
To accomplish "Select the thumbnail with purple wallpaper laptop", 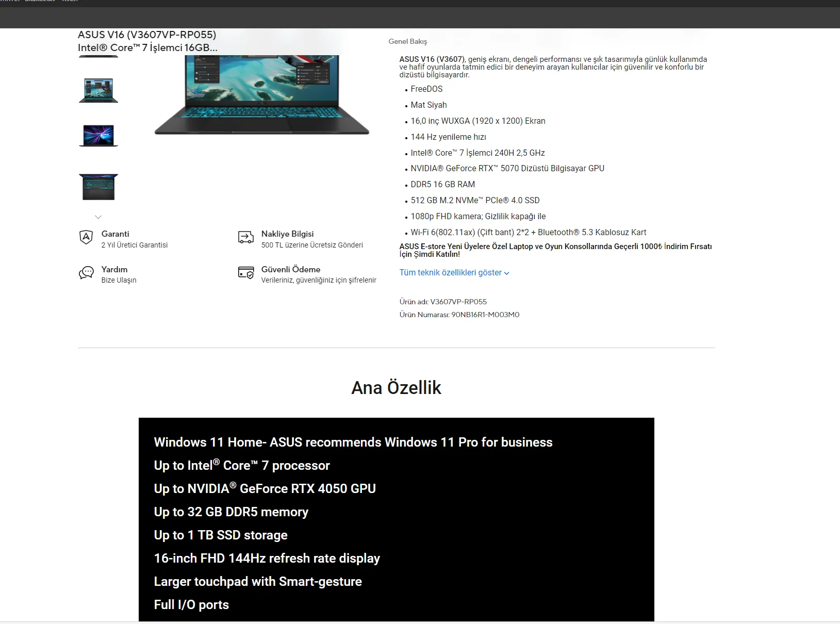I will 98,136.
